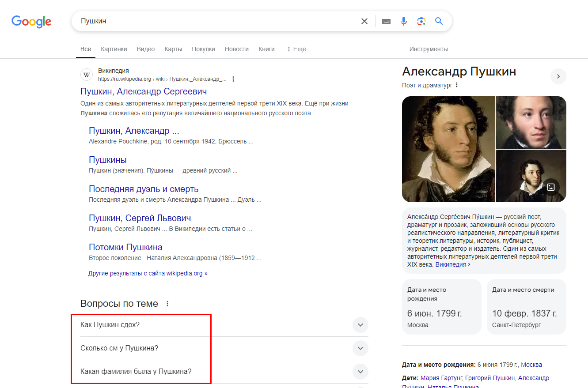
Task: Open the Григорий Пушкин link
Action: (x=490, y=378)
